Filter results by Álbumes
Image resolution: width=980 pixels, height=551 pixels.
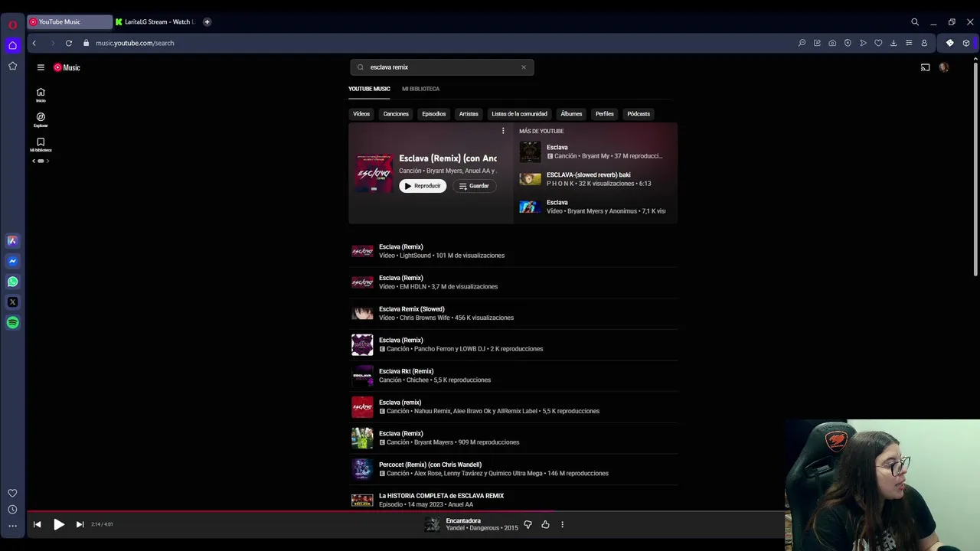coord(571,114)
